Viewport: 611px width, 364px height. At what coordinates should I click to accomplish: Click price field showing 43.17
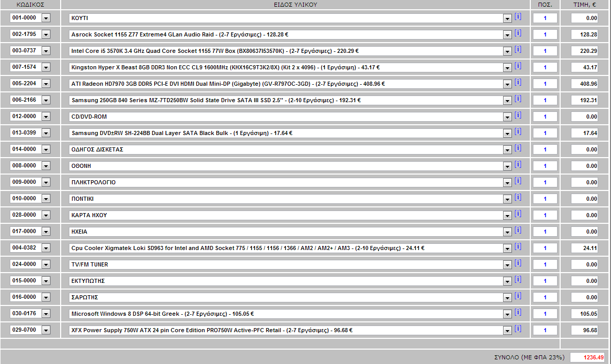point(584,67)
